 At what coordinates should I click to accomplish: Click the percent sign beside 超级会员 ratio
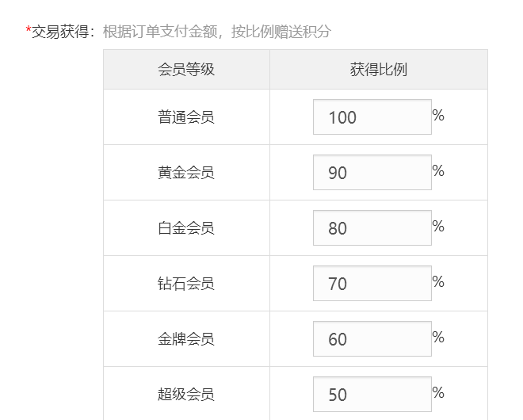click(438, 393)
